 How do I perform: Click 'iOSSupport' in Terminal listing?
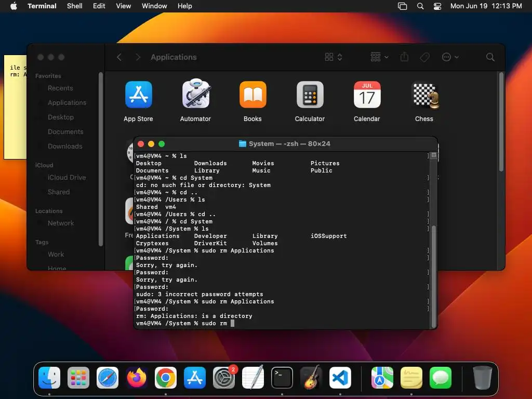click(329, 236)
